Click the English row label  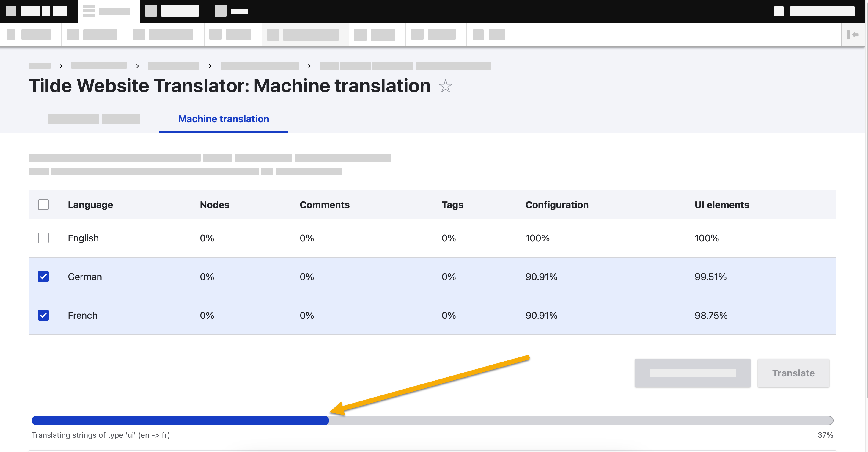(83, 238)
